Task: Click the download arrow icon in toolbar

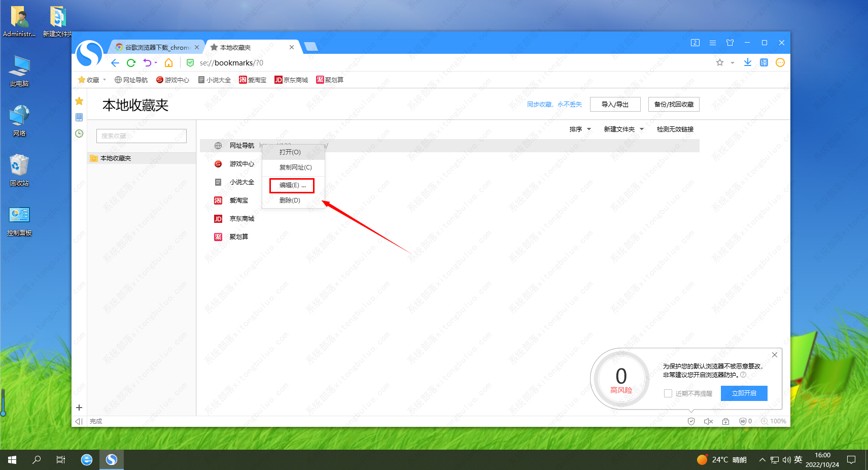Action: click(x=747, y=62)
